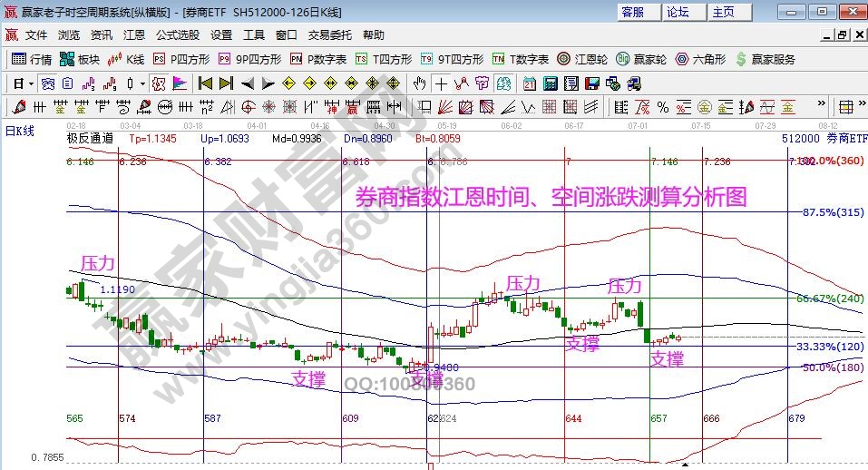868x470 pixels.
Task: Open the 公式选股 menu
Action: [177, 35]
